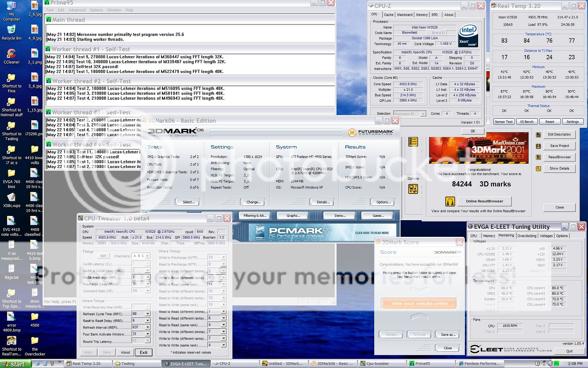Click the Reset button in Real Temp
The height and width of the screenshot is (368, 588).
pyautogui.click(x=550, y=122)
